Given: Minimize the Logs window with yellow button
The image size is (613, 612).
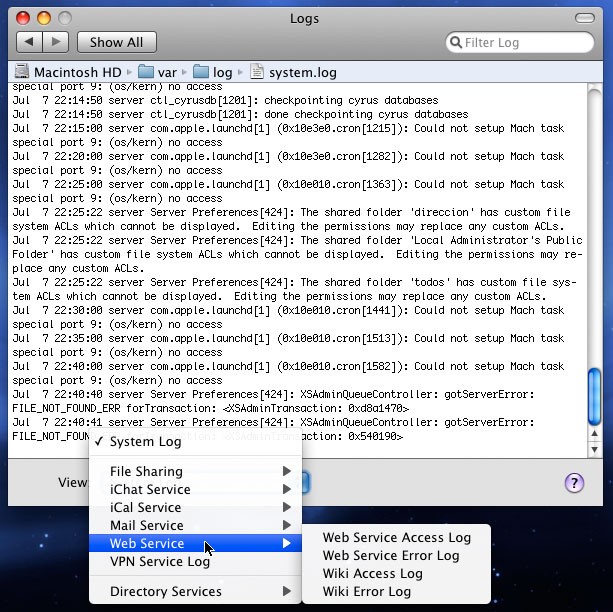Looking at the screenshot, I should pos(44,18).
